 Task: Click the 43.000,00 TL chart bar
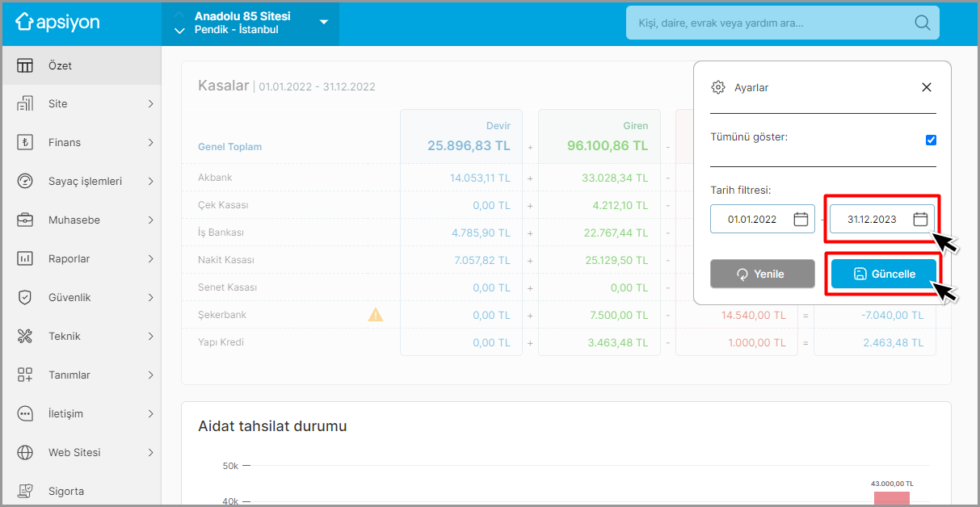click(x=891, y=498)
